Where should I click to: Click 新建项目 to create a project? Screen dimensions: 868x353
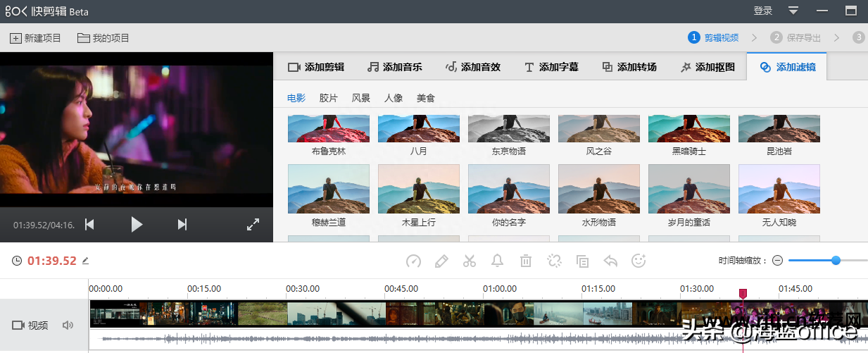pyautogui.click(x=36, y=38)
